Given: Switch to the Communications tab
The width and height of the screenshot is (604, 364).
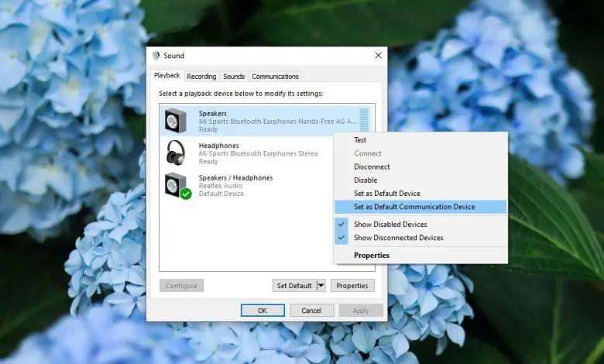Looking at the screenshot, I should [275, 76].
